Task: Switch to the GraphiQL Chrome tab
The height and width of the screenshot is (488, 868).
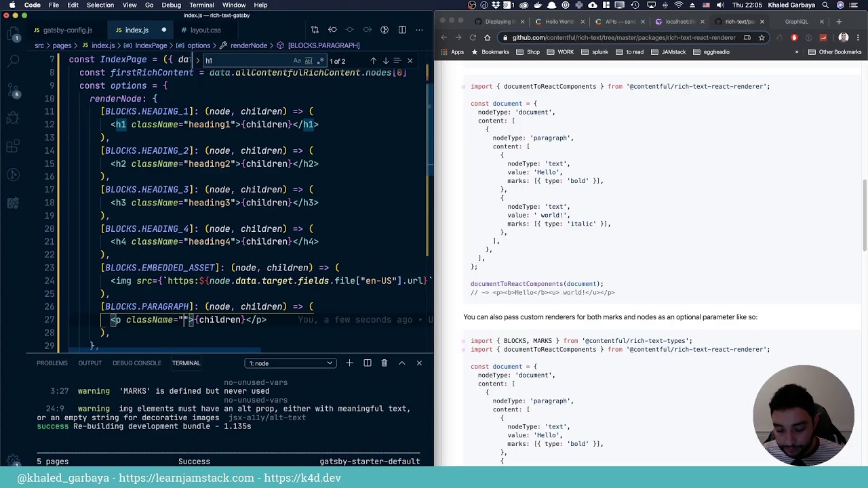Action: point(802,22)
